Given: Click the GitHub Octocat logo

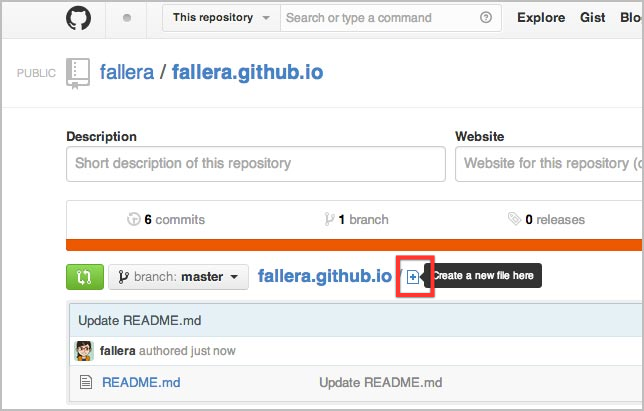Looking at the screenshot, I should point(78,18).
